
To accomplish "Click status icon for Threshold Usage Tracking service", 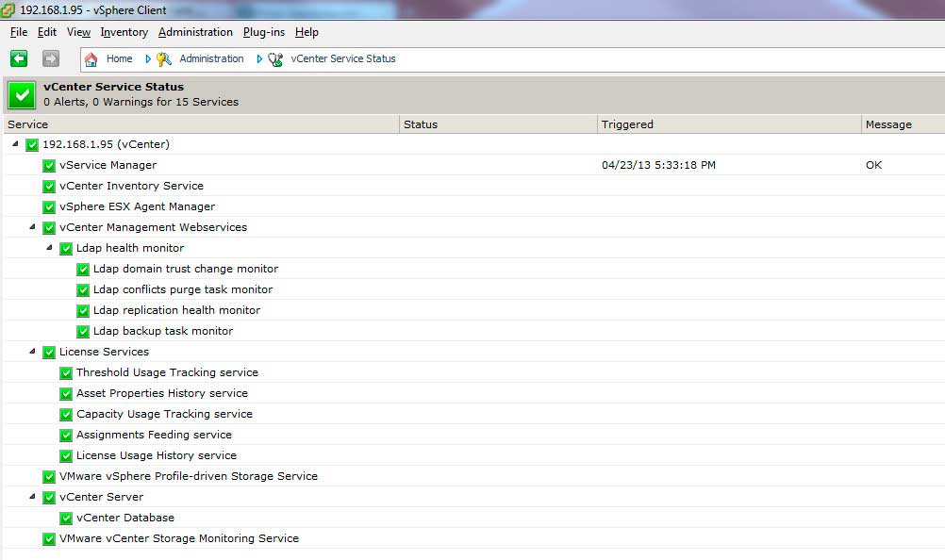I will pos(66,373).
